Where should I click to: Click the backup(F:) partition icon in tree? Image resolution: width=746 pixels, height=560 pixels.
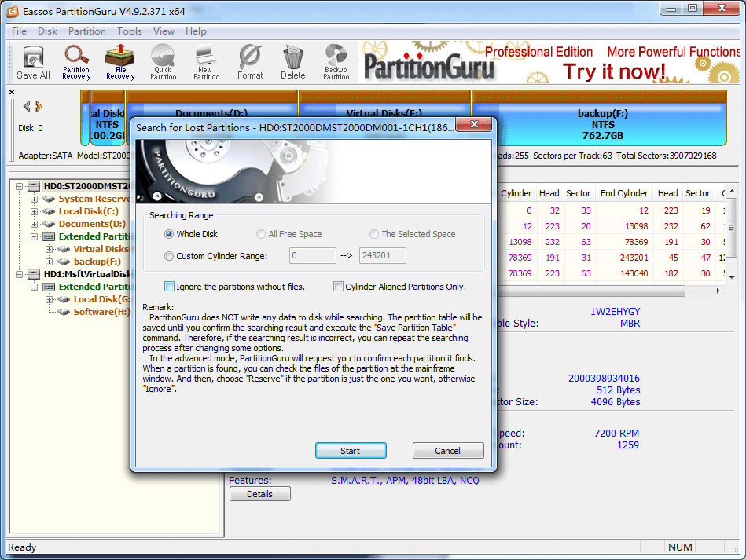click(64, 262)
